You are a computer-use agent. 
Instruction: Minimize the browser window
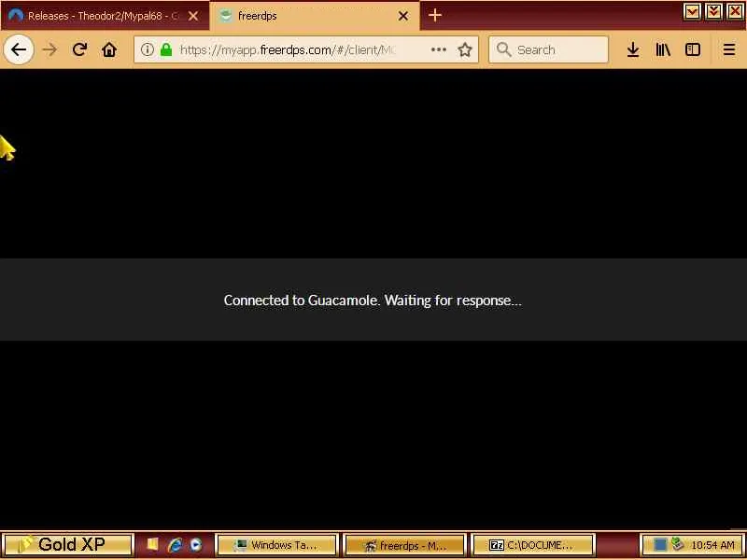[692, 11]
